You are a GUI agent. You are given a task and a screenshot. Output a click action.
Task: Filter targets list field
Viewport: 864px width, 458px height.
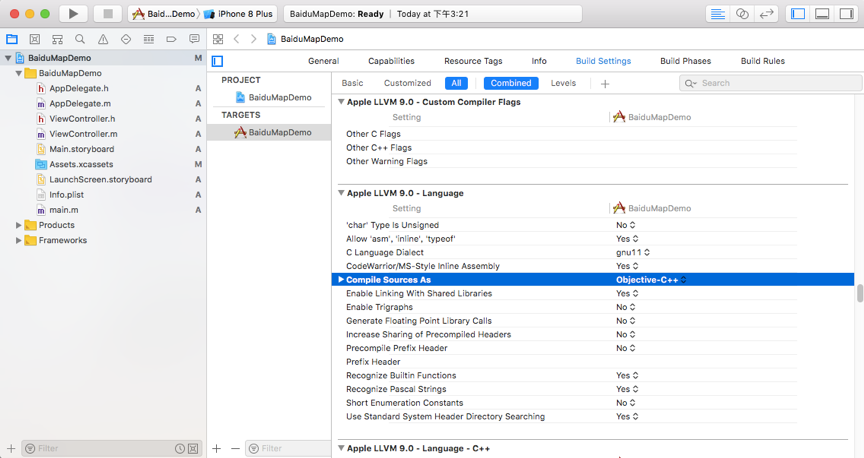pyautogui.click(x=288, y=449)
